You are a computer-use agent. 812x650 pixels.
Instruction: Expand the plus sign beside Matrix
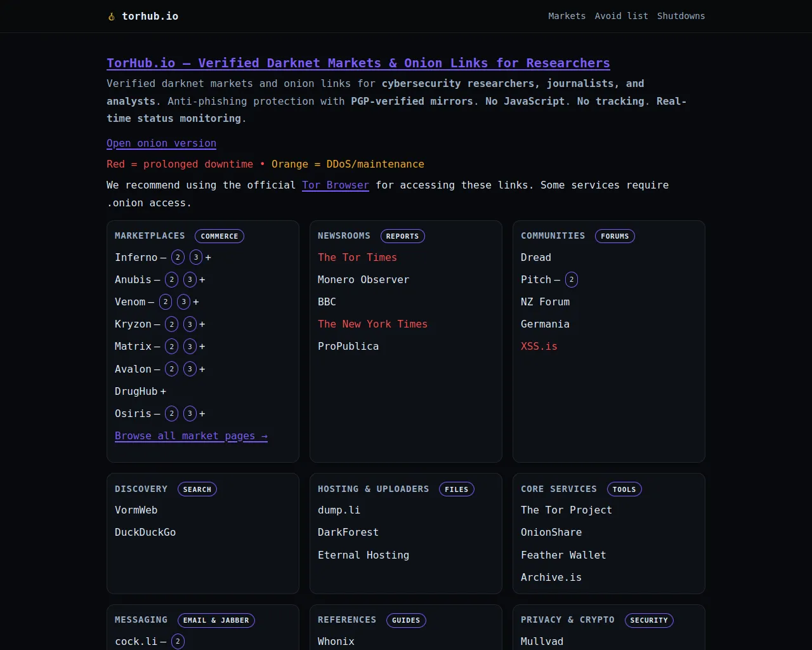click(x=202, y=347)
